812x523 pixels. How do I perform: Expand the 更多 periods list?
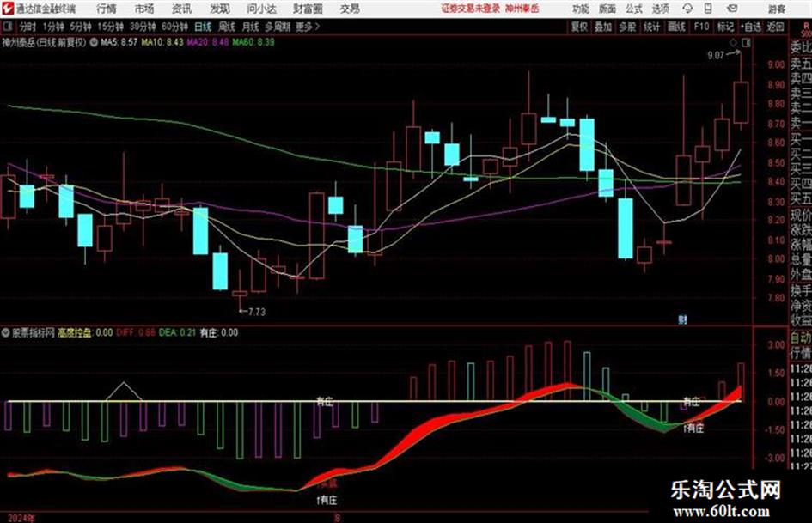(308, 27)
